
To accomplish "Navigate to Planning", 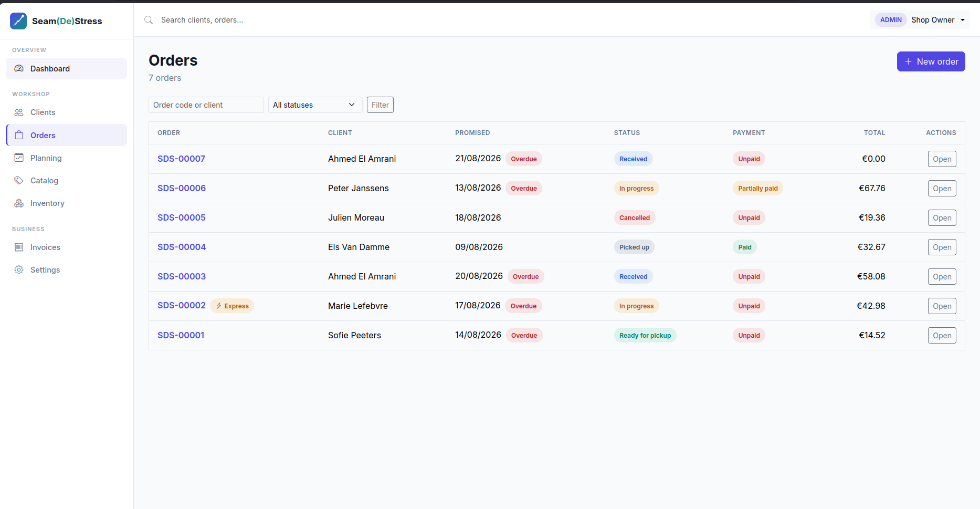I will (x=66, y=158).
